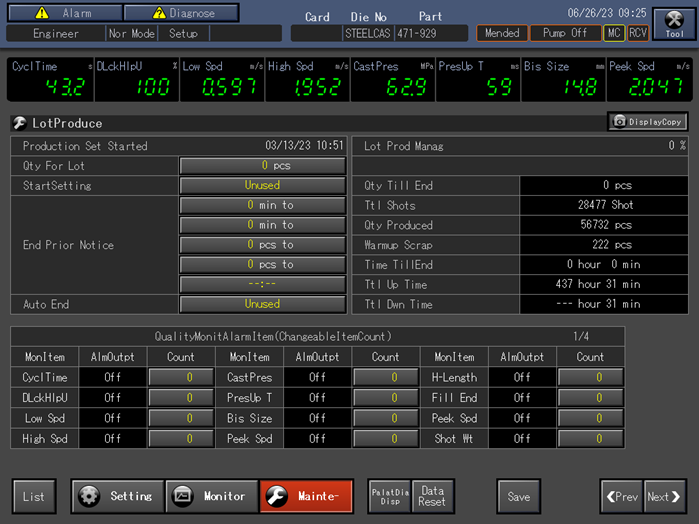Open the Alarm warning panel
The width and height of the screenshot is (699, 524).
63,13
